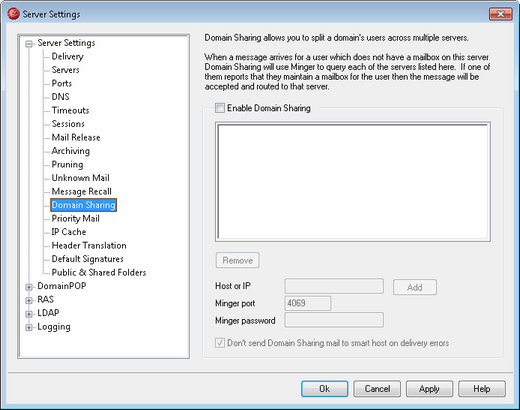Viewport: 520px width, 410px height.
Task: Expand the DomainPOP tree node
Action: pos(29,287)
